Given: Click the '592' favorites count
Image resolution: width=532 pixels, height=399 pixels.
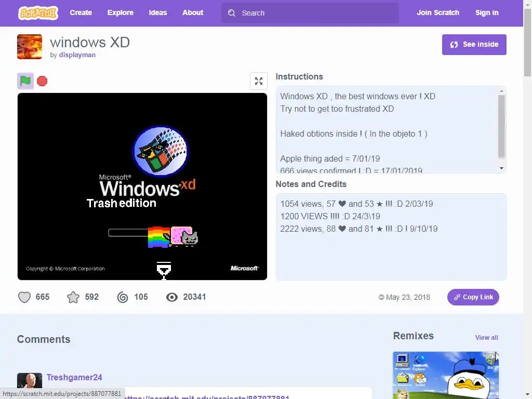Looking at the screenshot, I should [x=91, y=297].
